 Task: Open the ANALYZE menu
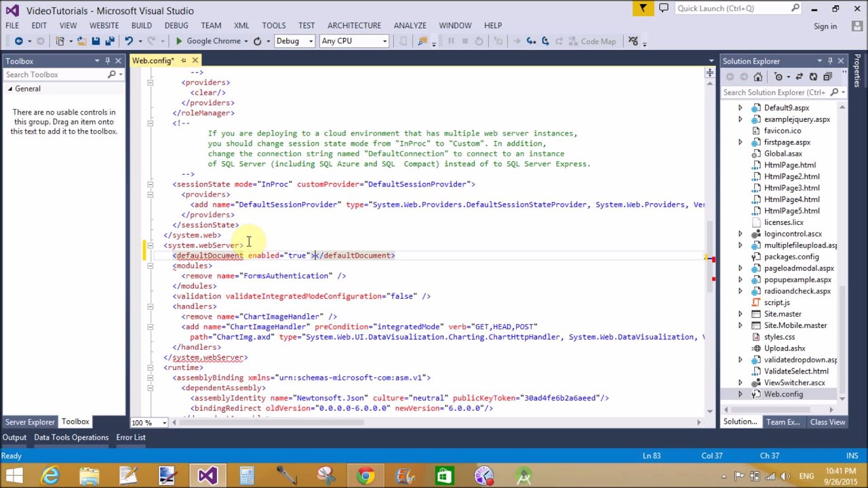pos(410,26)
